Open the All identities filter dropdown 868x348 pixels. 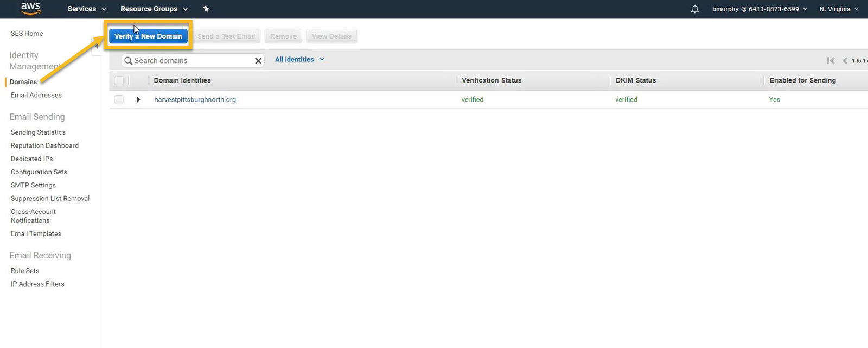[x=299, y=60]
